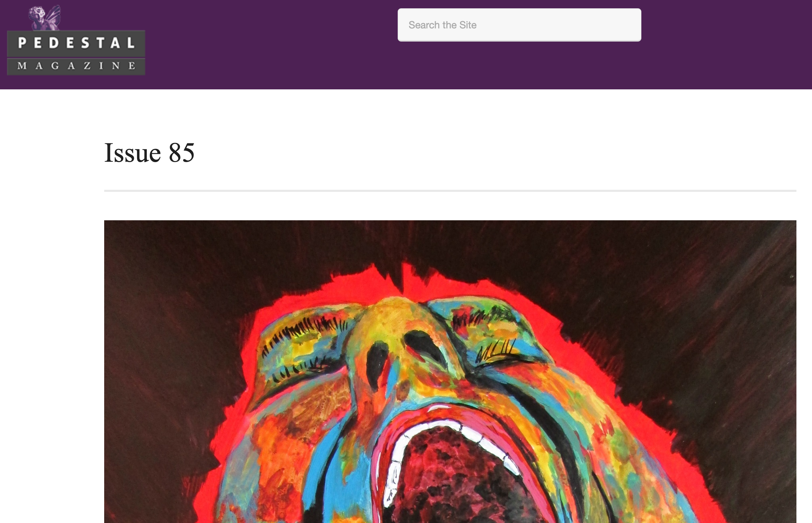
Task: Click the placeholder text inside the search box
Action: [x=442, y=25]
